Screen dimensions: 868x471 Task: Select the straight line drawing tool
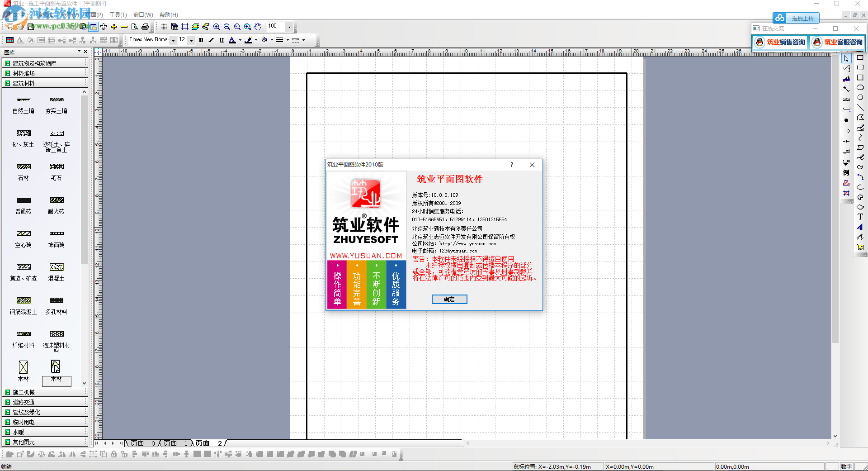pos(860,108)
